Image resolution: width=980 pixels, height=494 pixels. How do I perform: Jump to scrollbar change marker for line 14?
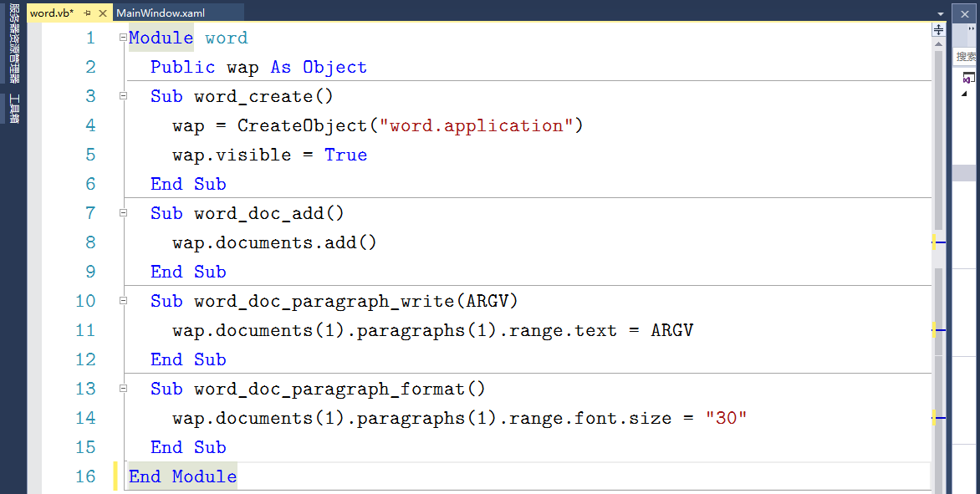click(x=937, y=418)
